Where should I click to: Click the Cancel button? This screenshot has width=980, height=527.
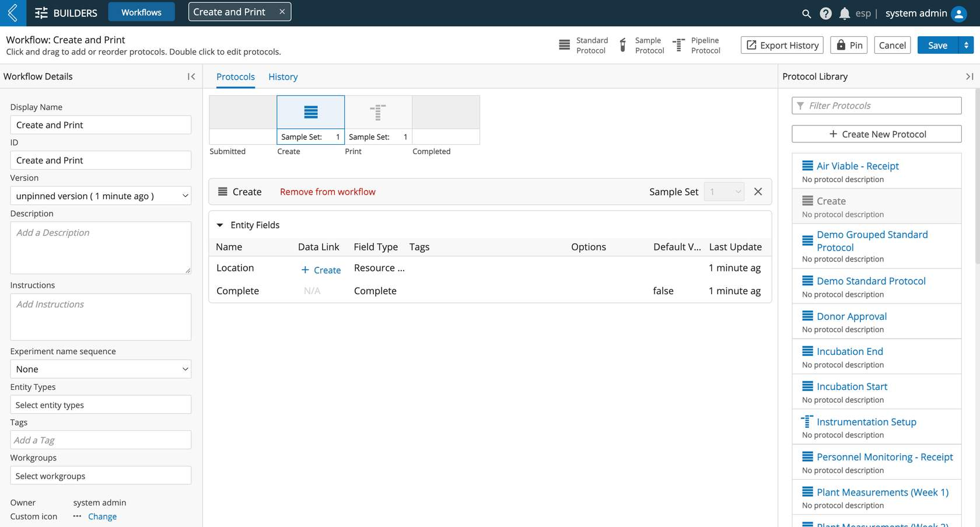892,45
